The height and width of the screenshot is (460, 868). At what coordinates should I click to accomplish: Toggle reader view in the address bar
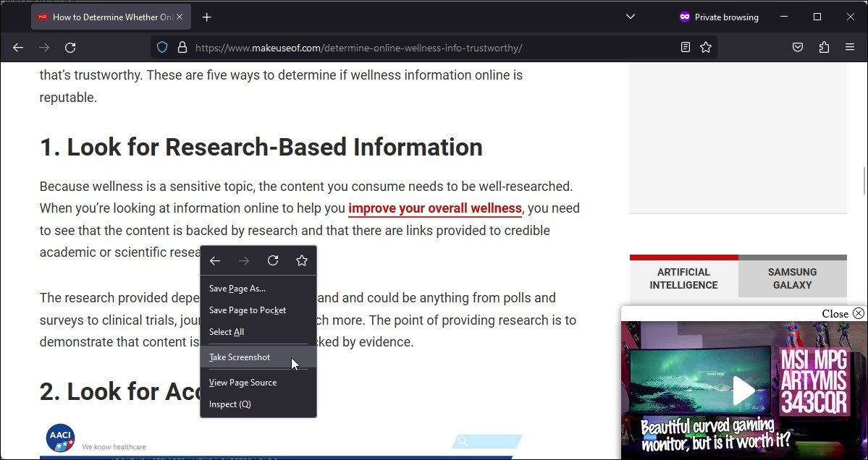(685, 46)
